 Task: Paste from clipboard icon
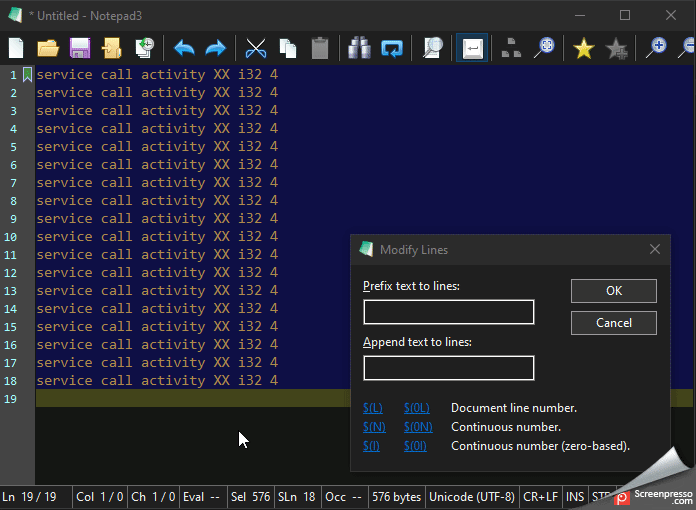[320, 48]
